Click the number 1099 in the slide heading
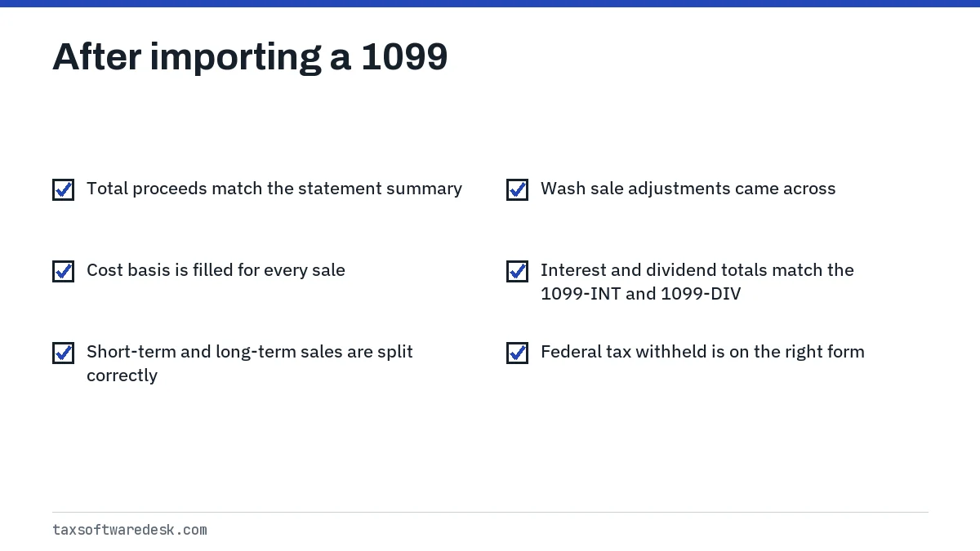 point(404,57)
